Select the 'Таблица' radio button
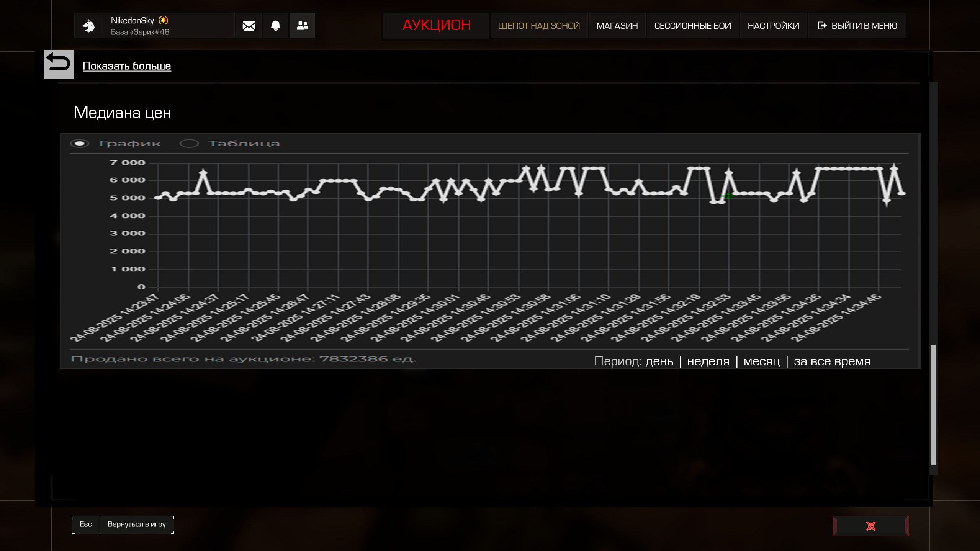The height and width of the screenshot is (551, 980). 189,143
